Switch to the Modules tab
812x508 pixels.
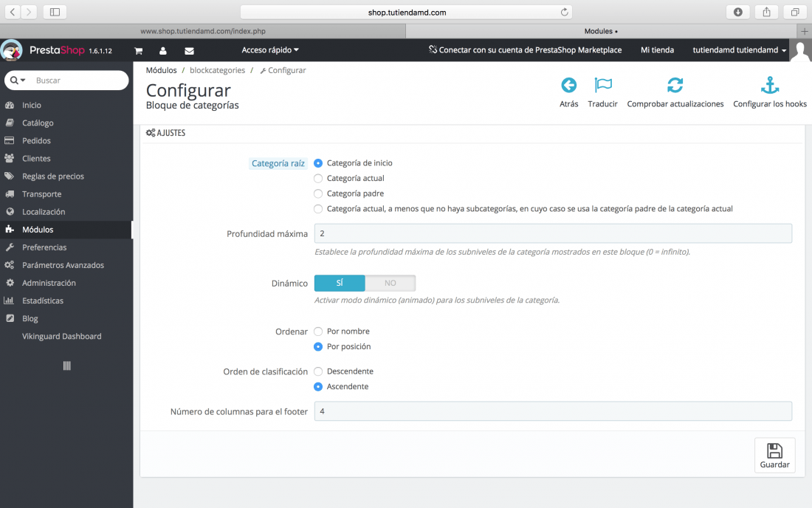pyautogui.click(x=601, y=31)
